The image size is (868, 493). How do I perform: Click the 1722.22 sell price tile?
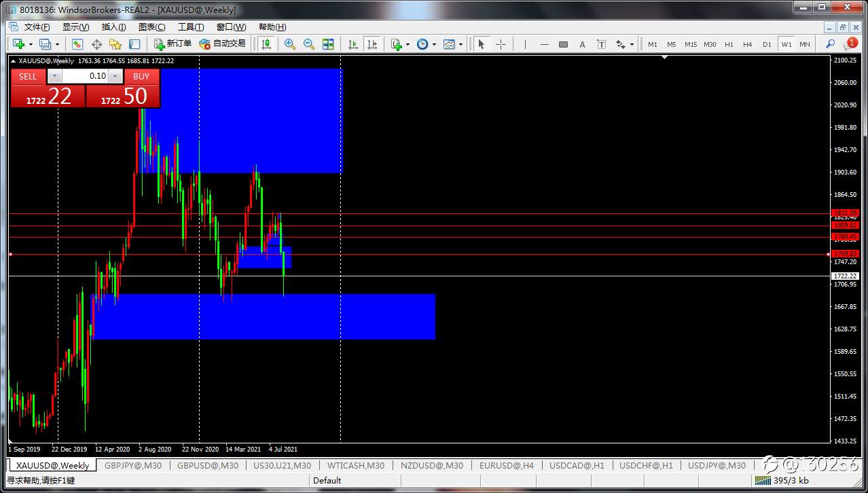tap(48, 96)
